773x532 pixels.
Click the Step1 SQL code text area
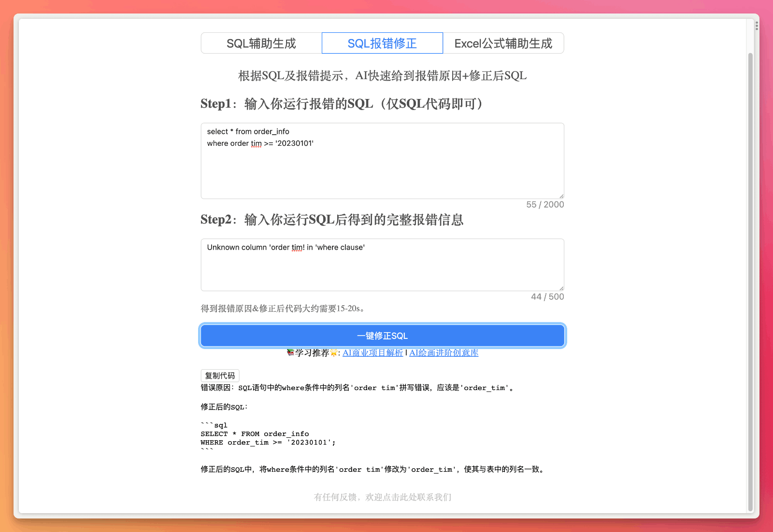pyautogui.click(x=382, y=161)
